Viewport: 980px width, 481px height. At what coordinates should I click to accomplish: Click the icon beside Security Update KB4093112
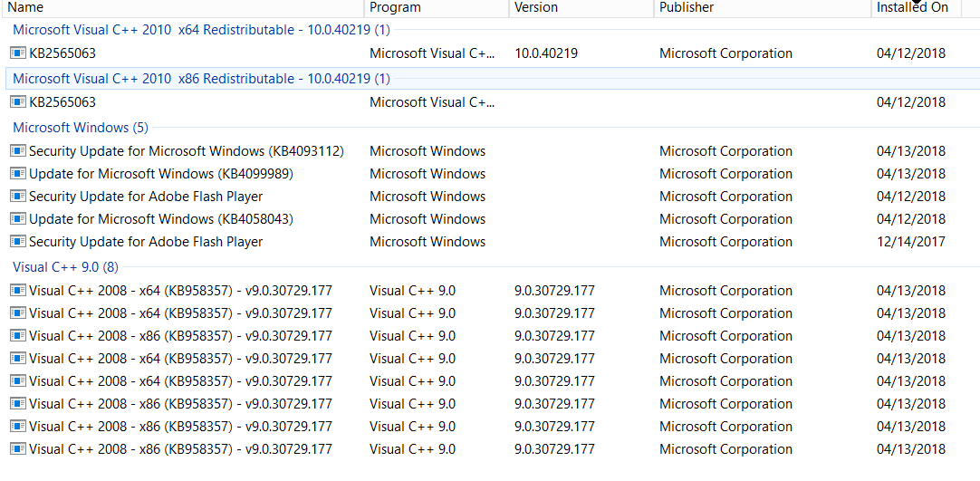point(18,150)
